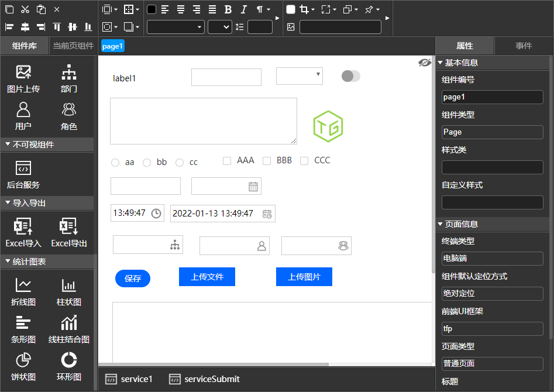Image resolution: width=554 pixels, height=392 pixels.
Task: Collapse the 统计图表 group
Action: coord(8,262)
